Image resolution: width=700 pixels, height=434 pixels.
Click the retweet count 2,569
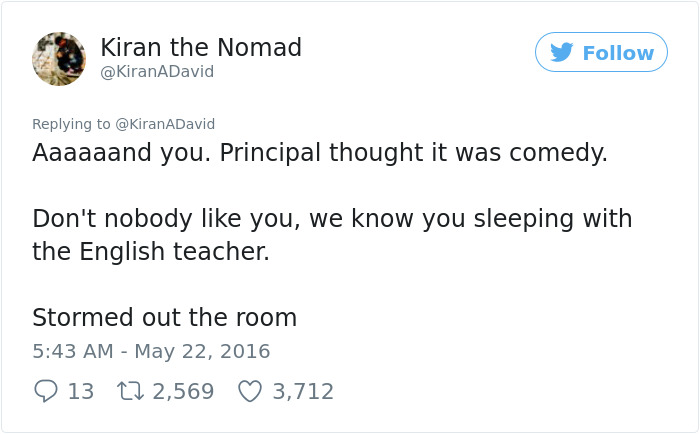tap(182, 391)
